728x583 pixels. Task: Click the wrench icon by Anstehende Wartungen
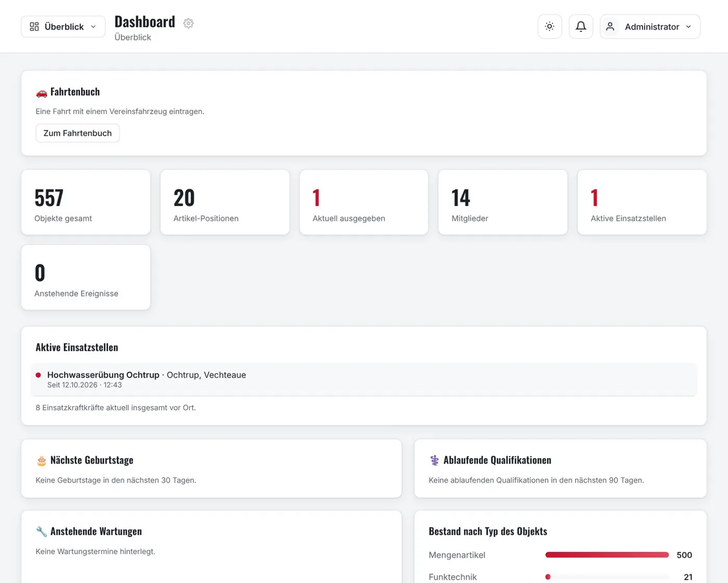(x=42, y=532)
